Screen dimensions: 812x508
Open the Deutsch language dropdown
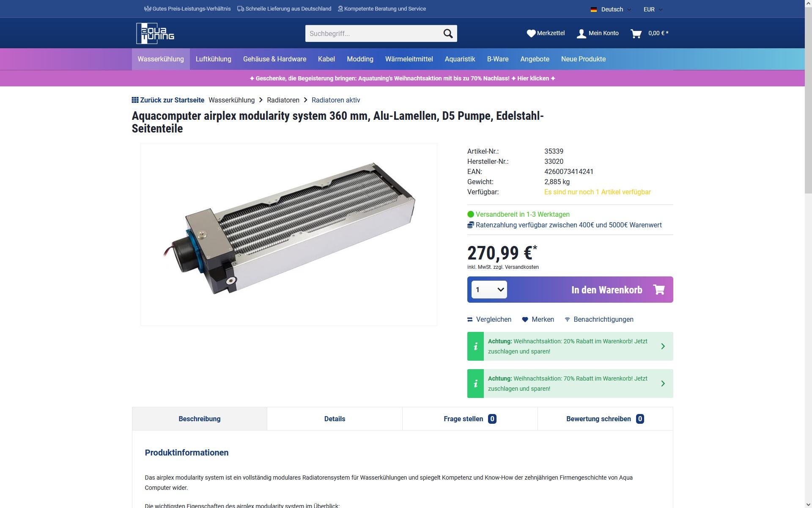pyautogui.click(x=611, y=9)
